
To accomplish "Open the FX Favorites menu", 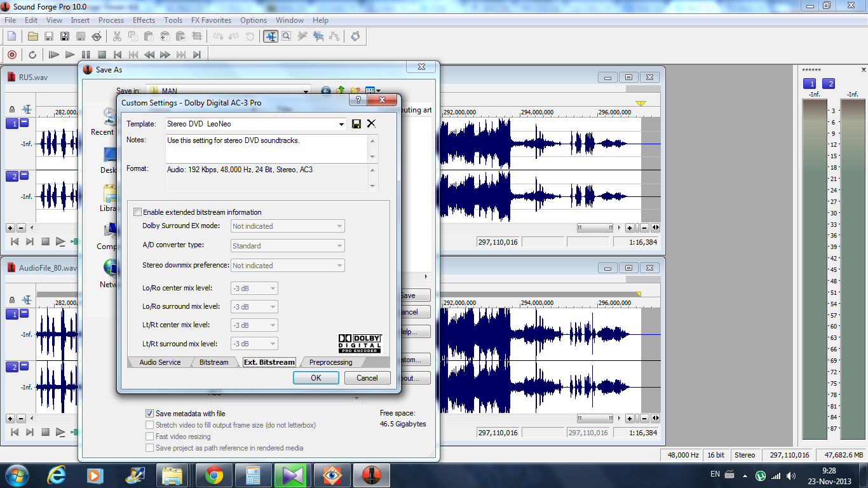I will point(211,20).
